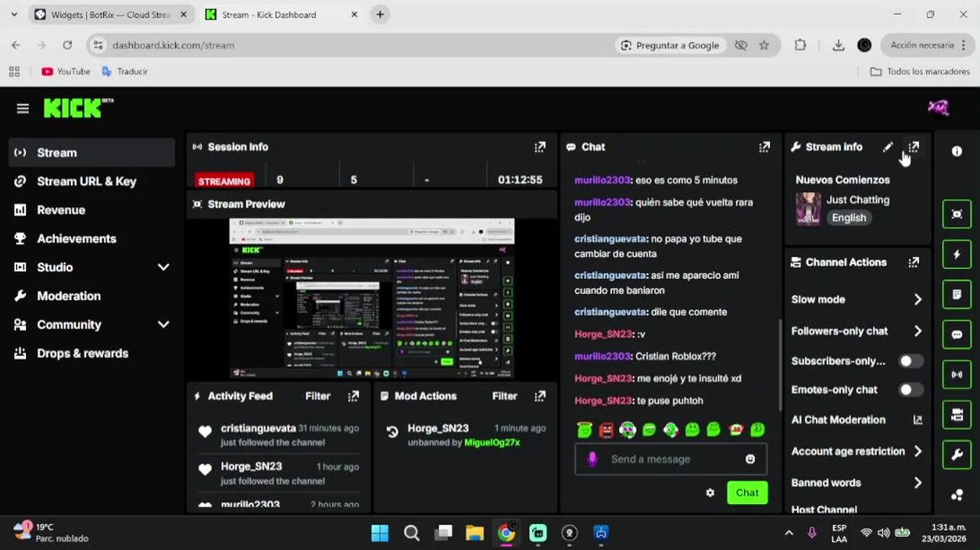Open chat settings gear next to the Chat button
Viewport: 980px width, 550px height.
710,493
